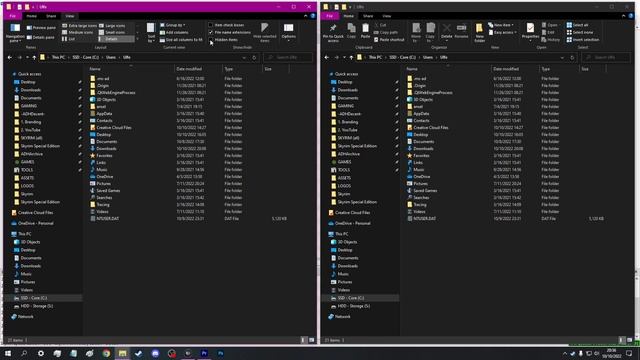Open Windows Start menu

pos(8,353)
